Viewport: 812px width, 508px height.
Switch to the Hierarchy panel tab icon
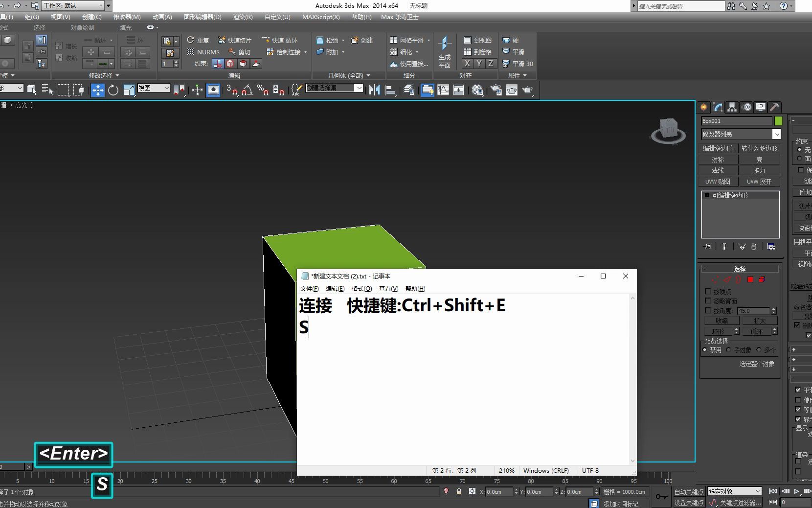pyautogui.click(x=732, y=107)
